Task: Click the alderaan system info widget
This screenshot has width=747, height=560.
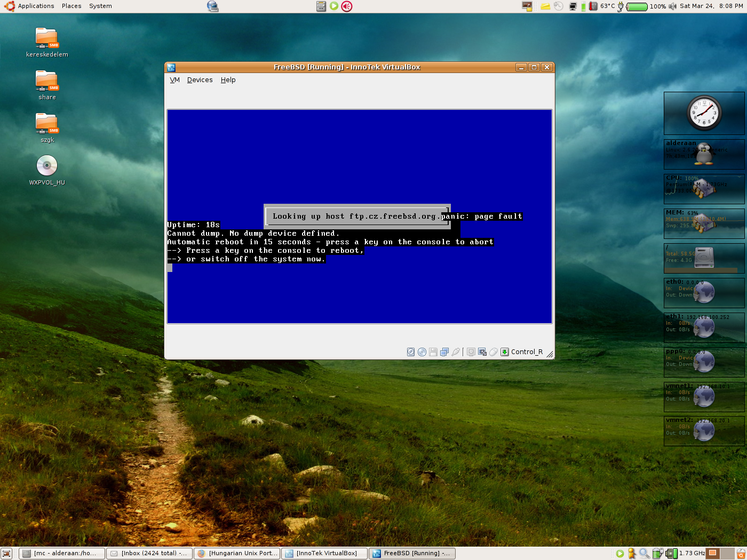Action: coord(704,155)
